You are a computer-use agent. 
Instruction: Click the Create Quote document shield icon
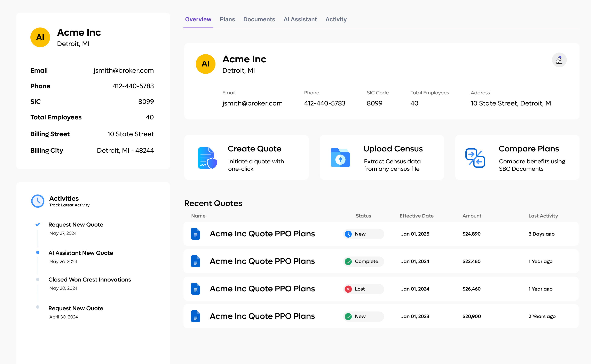[x=207, y=158]
